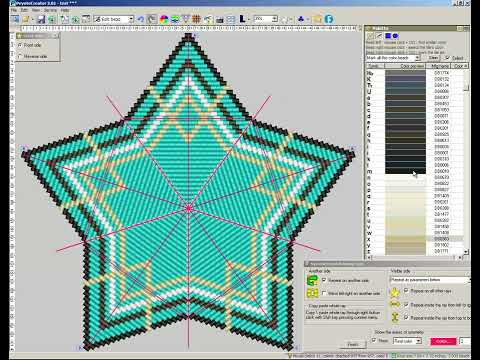This screenshot has width=480, height=360.
Task: Pick the top gray swatch in palette row Ya
Action: pos(405,72)
